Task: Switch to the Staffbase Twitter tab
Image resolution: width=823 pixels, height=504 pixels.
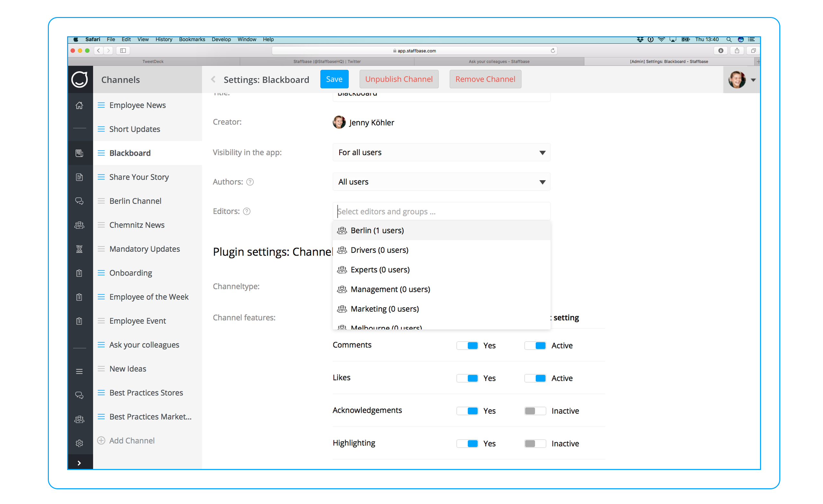Action: coord(327,61)
